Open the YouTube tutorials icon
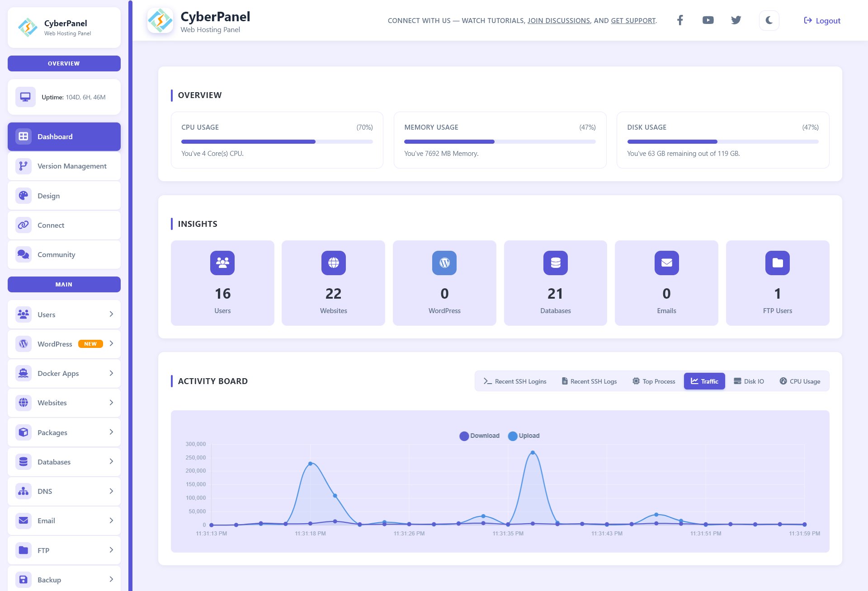The height and width of the screenshot is (591, 868). [708, 20]
